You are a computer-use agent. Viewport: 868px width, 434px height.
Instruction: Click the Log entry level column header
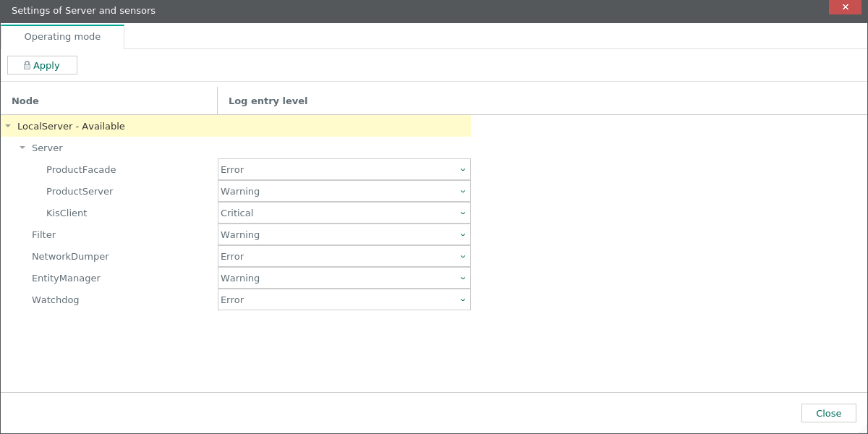pyautogui.click(x=267, y=101)
